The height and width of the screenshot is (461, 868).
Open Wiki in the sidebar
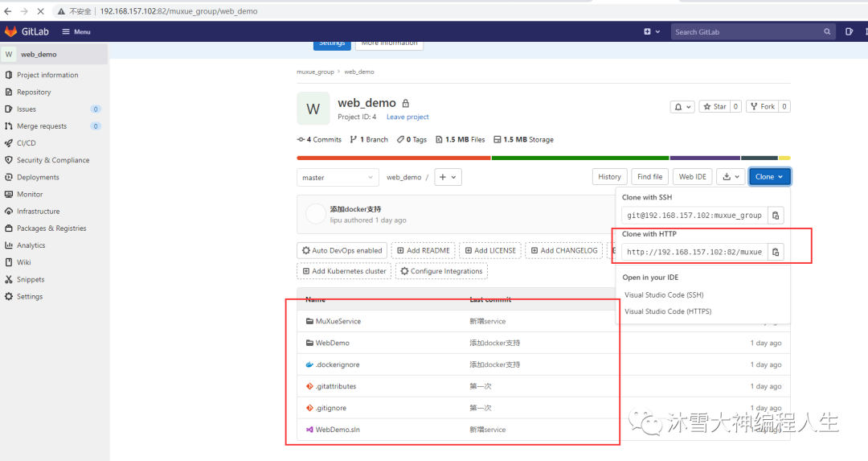[x=24, y=262]
